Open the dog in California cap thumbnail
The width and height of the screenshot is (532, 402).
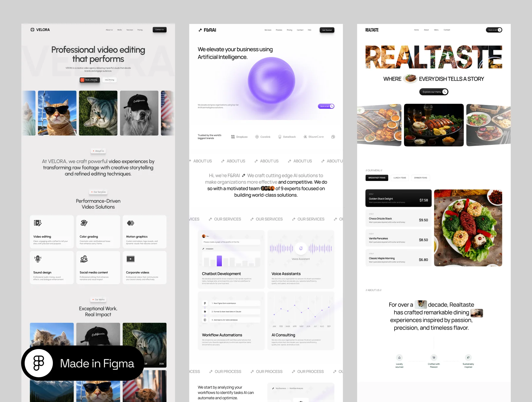139,113
